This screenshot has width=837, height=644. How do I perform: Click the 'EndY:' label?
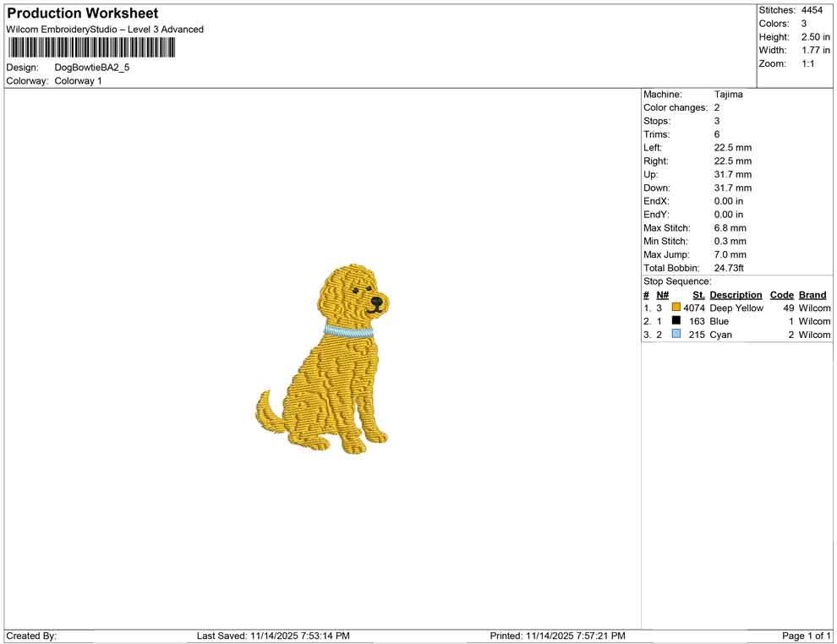[656, 214]
